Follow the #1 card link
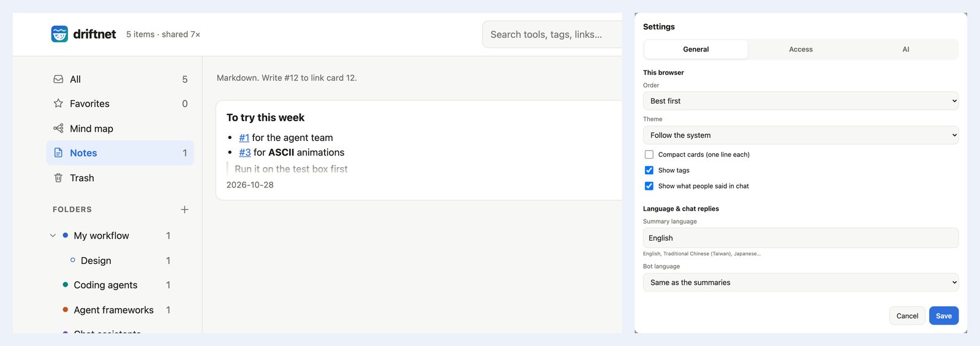 244,138
